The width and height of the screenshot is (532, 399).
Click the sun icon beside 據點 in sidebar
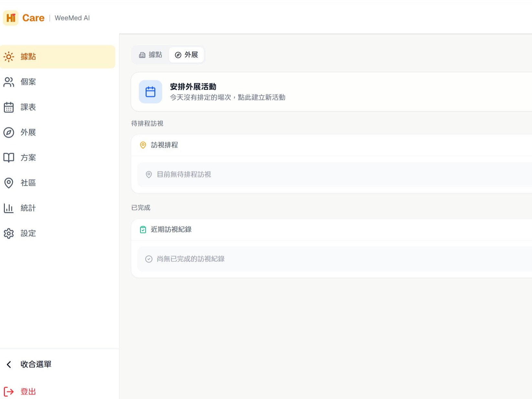click(9, 57)
